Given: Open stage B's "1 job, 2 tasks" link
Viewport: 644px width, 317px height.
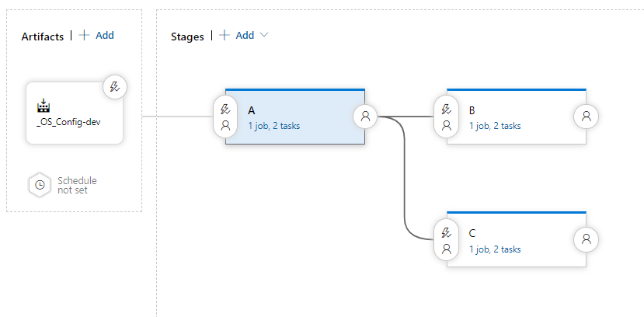Looking at the screenshot, I should pos(495,126).
